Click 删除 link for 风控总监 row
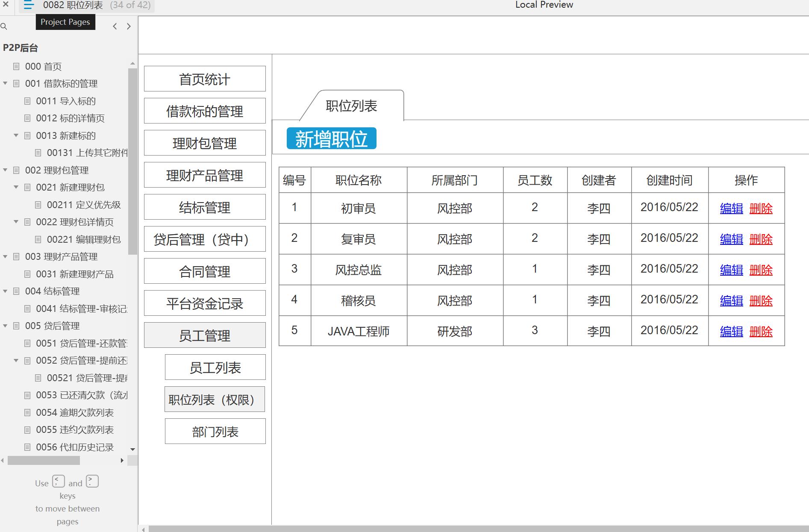 pos(761,270)
